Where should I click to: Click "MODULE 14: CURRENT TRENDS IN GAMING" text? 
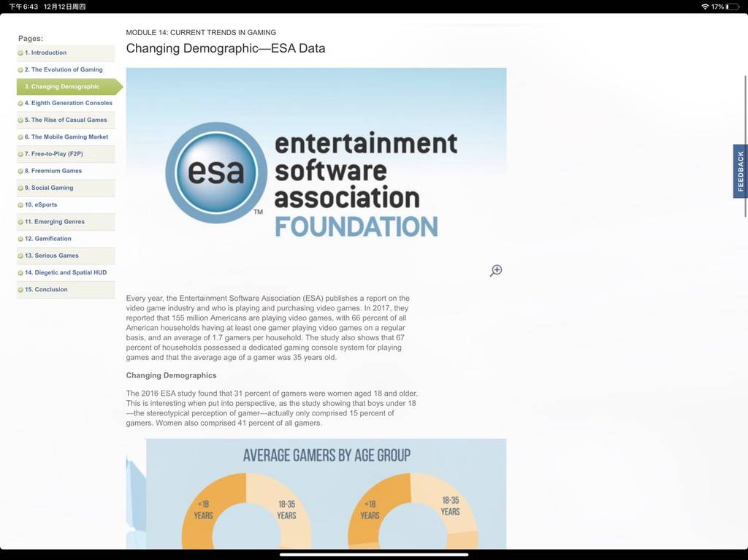(x=201, y=32)
